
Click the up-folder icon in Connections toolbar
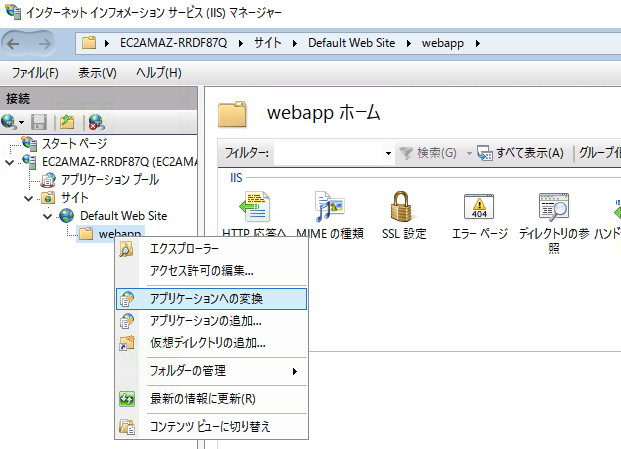click(67, 122)
